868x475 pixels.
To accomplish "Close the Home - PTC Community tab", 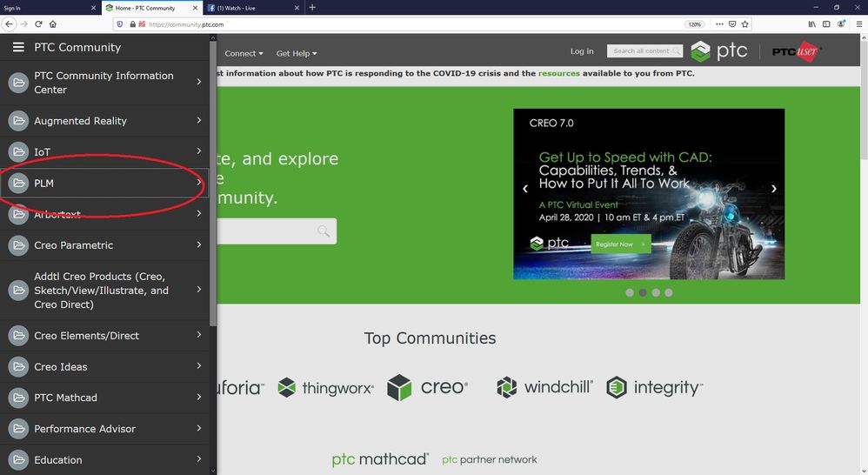I will coord(196,8).
